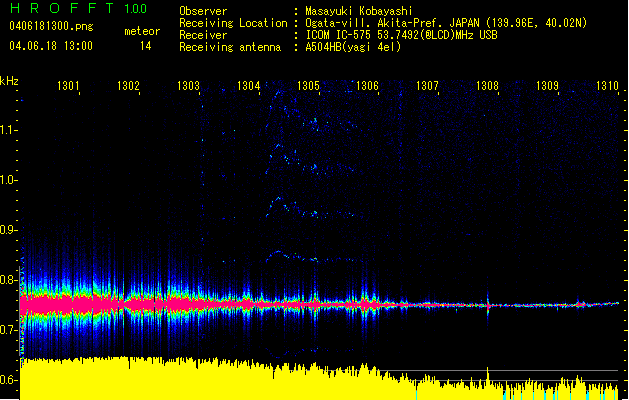
Task: Click the signal spike at 1308
Action: [488, 304]
